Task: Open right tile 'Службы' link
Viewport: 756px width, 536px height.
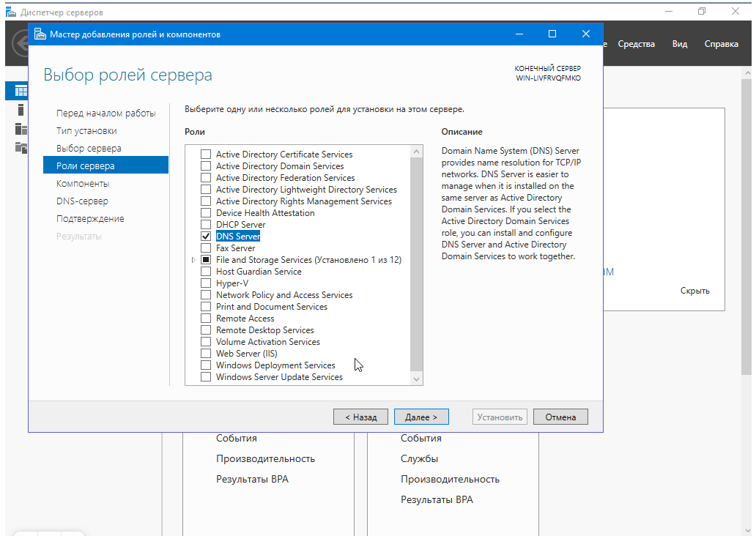Action: 419,459
